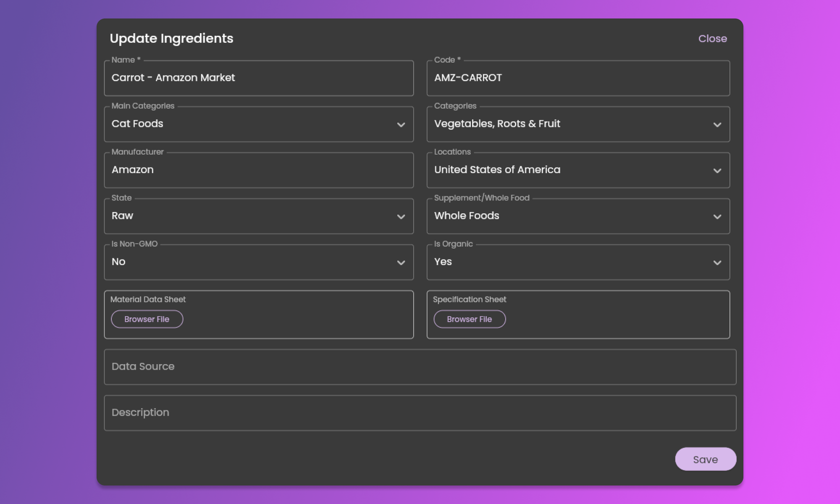The image size is (840, 504).
Task: Click the Categories dropdown chevron icon
Action: [717, 125]
